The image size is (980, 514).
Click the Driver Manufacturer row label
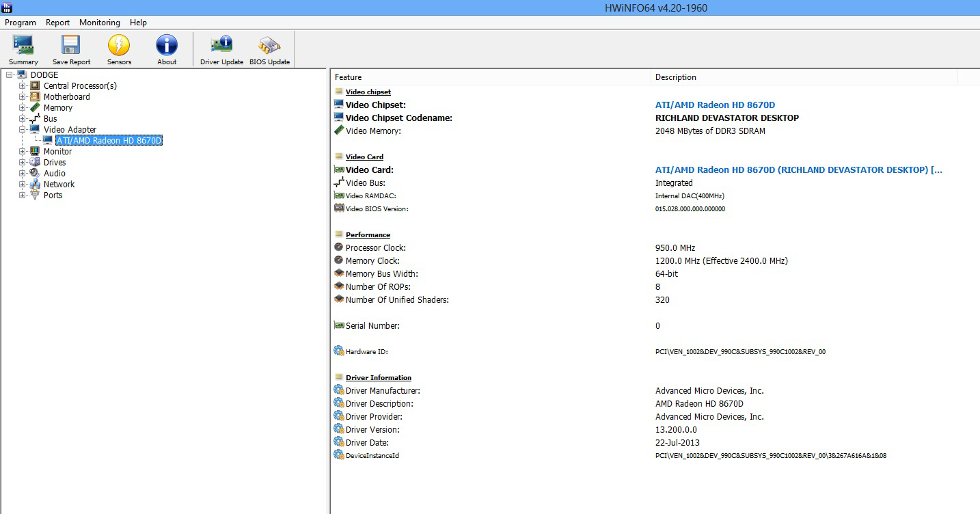(x=383, y=390)
